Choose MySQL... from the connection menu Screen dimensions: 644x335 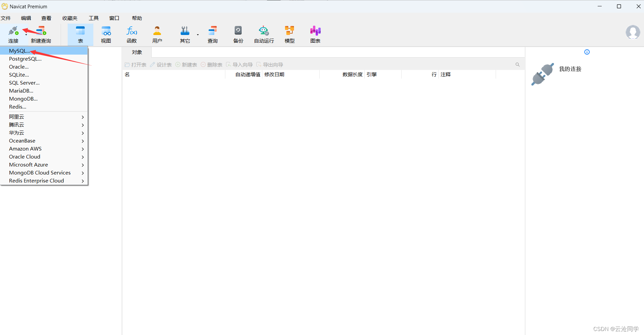44,51
